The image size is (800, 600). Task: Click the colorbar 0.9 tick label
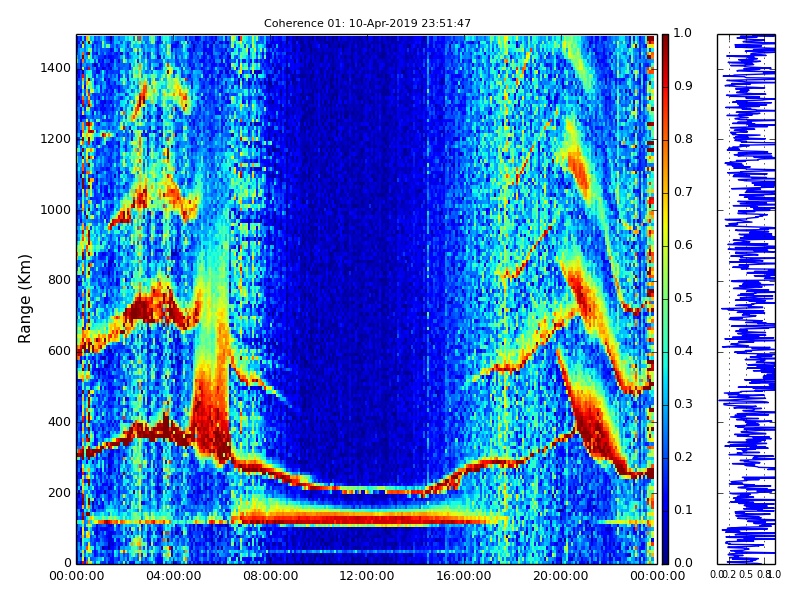click(x=683, y=86)
